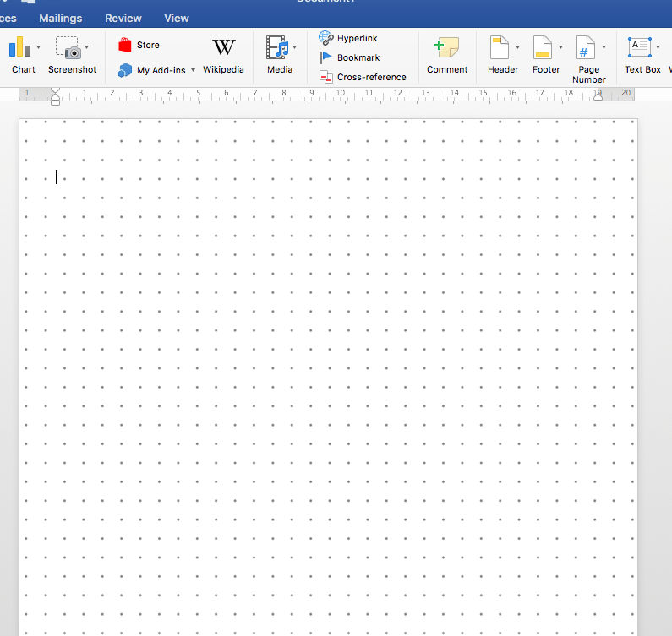The width and height of the screenshot is (672, 636).
Task: Click the horizontal ruler at 10
Action: click(x=341, y=93)
